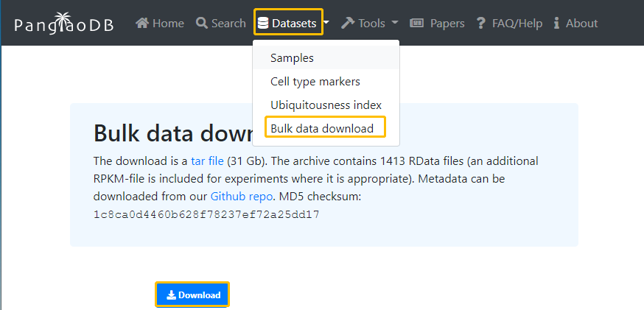Select Samples from the Datasets menu

(x=292, y=57)
